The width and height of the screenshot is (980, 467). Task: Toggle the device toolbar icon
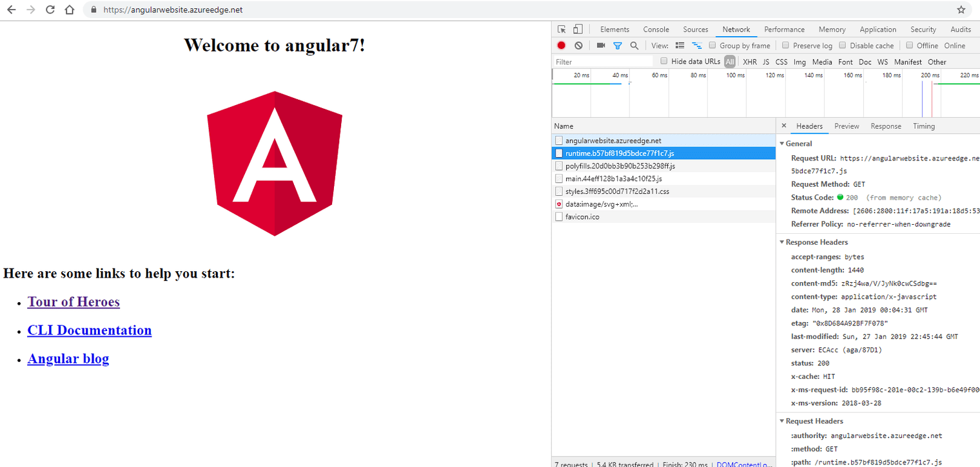click(577, 28)
